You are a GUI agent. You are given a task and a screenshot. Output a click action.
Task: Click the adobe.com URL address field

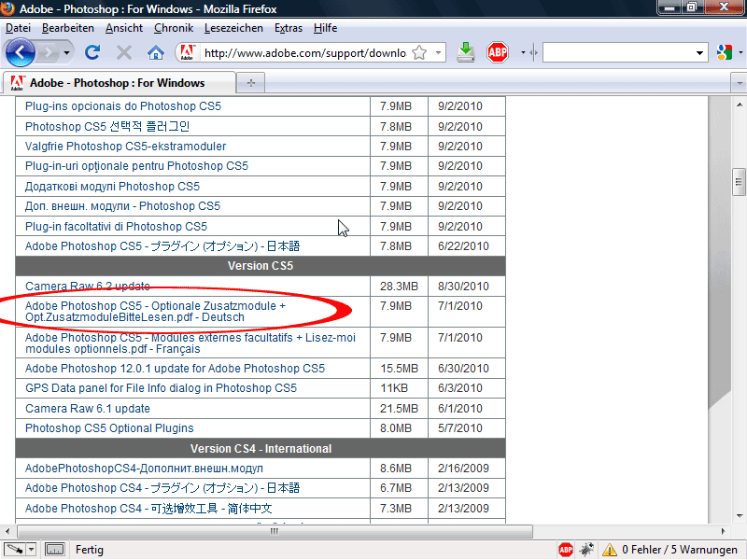[305, 53]
